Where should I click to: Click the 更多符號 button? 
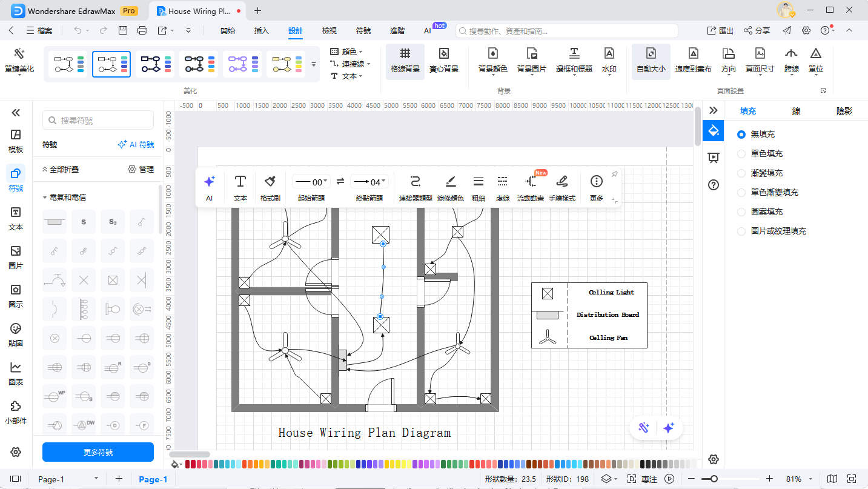(98, 452)
